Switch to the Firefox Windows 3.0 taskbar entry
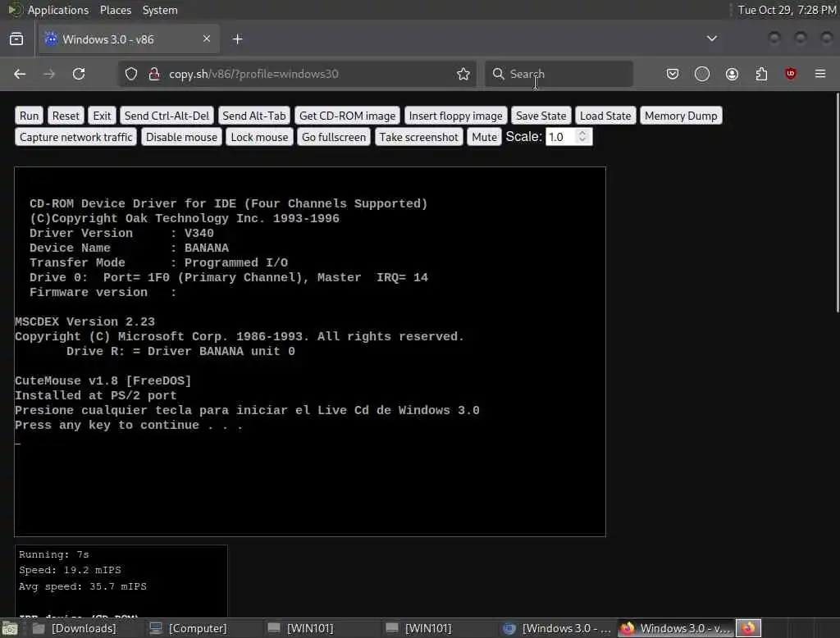Screen dimensions: 840x638 [675, 628]
